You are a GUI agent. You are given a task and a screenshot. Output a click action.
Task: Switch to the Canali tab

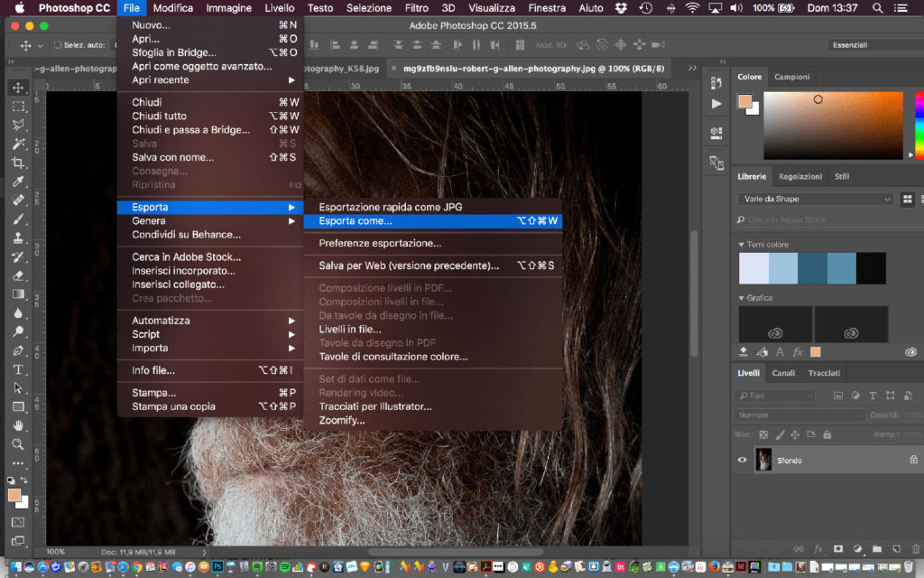(783, 373)
